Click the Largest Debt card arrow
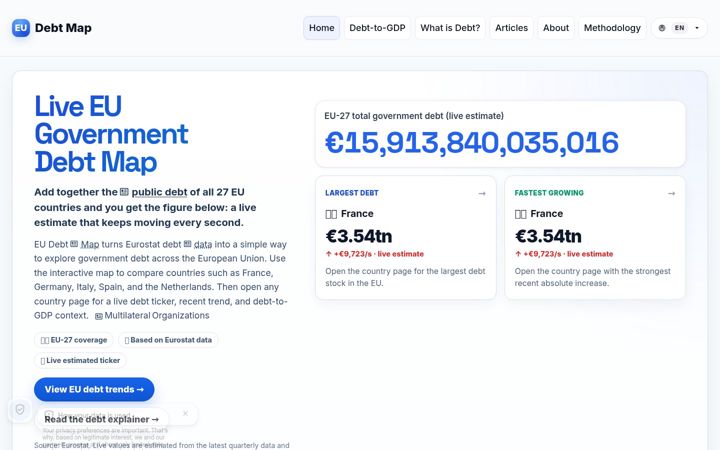The height and width of the screenshot is (450, 720). [482, 193]
